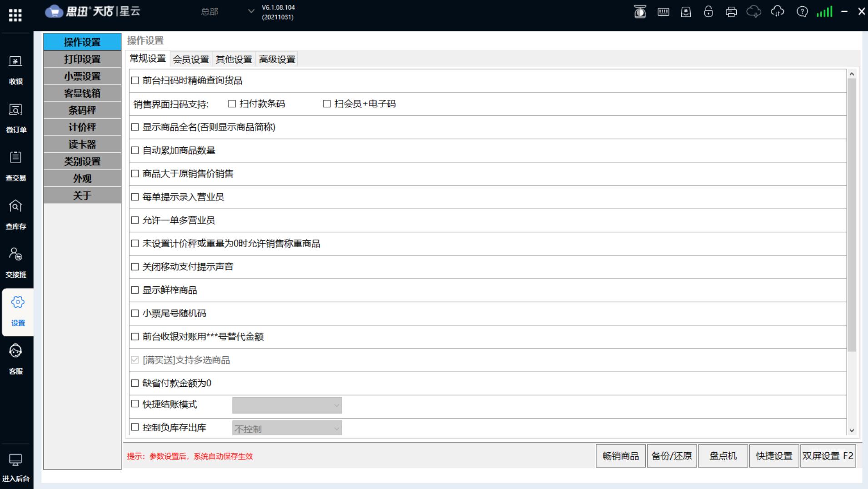The width and height of the screenshot is (868, 489).
Task: Click the printer icon in title bar
Action: 731,12
